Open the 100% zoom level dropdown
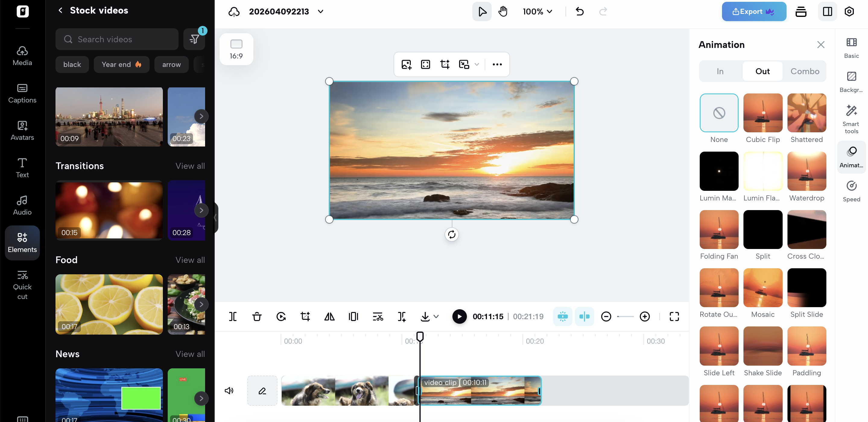This screenshot has width=868, height=422. tap(537, 11)
